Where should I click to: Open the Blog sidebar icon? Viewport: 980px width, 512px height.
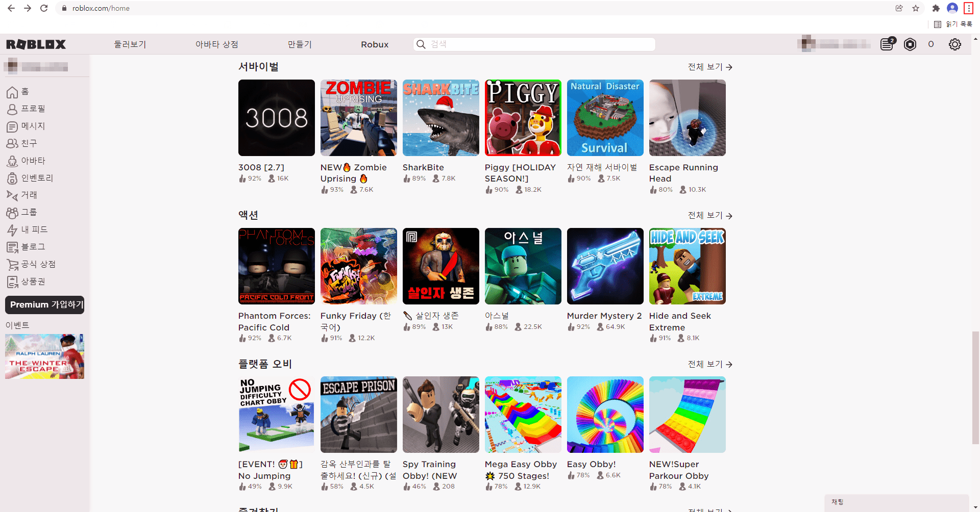(12, 247)
